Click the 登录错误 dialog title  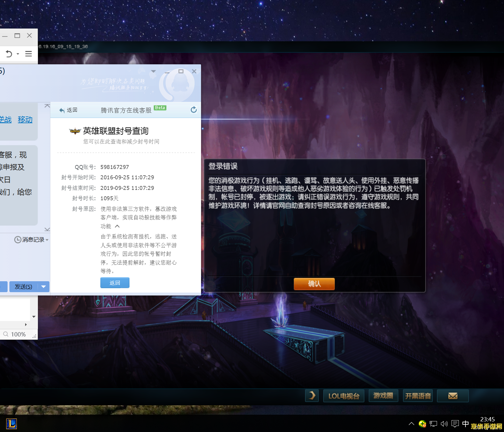[223, 166]
